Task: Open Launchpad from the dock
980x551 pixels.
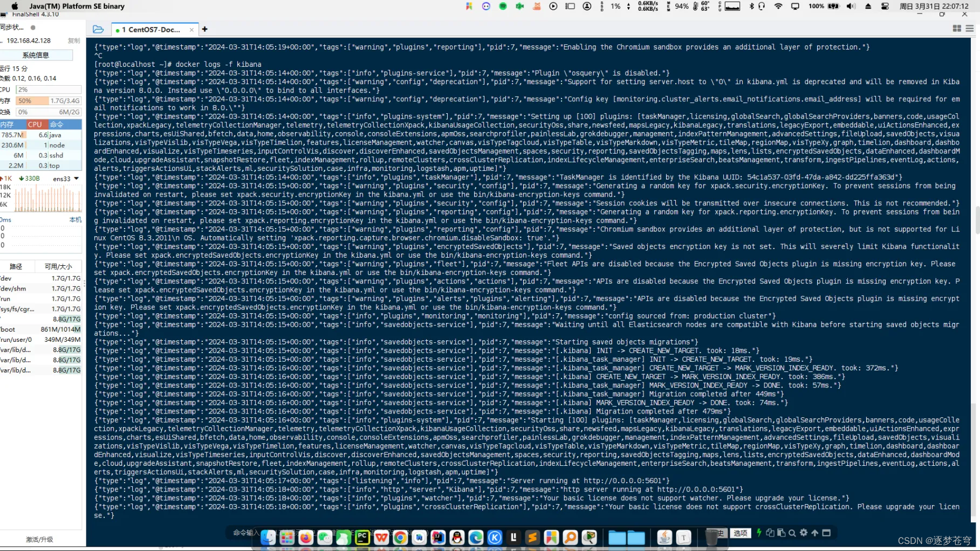Action: [287, 537]
